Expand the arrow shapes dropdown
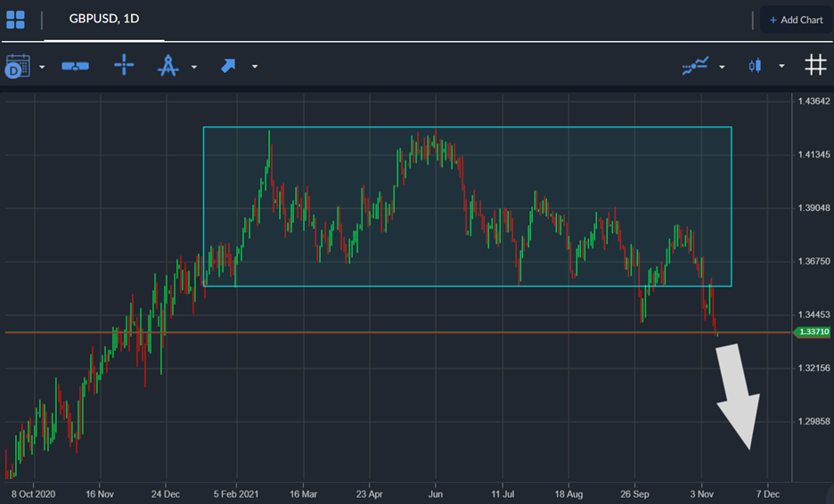834x504 pixels. [255, 67]
